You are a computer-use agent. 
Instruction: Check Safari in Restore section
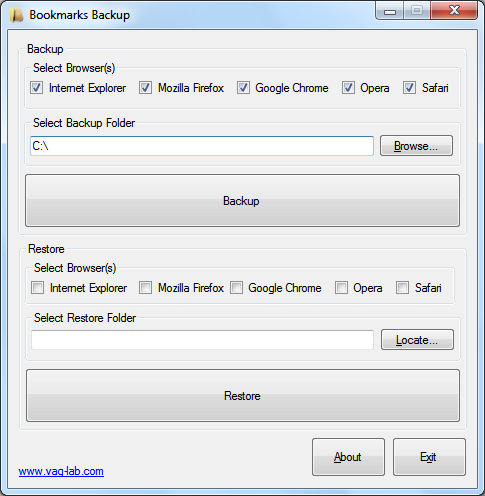pyautogui.click(x=402, y=288)
